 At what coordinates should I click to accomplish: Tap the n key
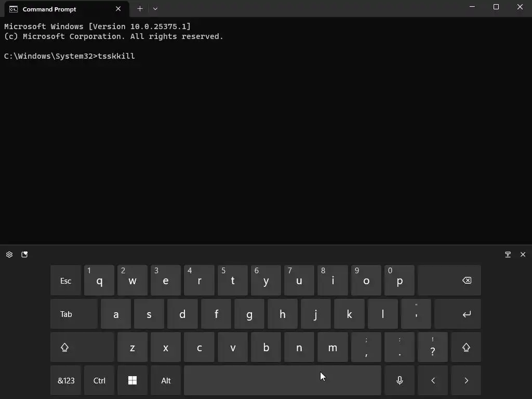pyautogui.click(x=299, y=347)
